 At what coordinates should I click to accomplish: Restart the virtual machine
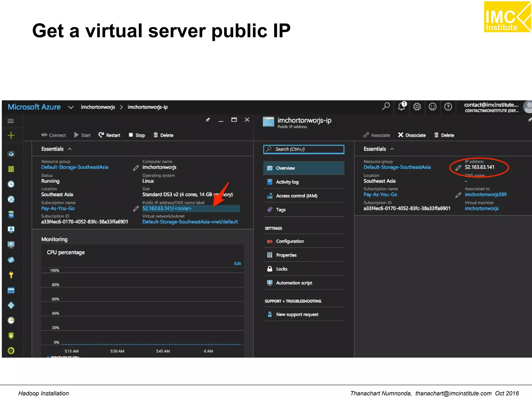(109, 135)
